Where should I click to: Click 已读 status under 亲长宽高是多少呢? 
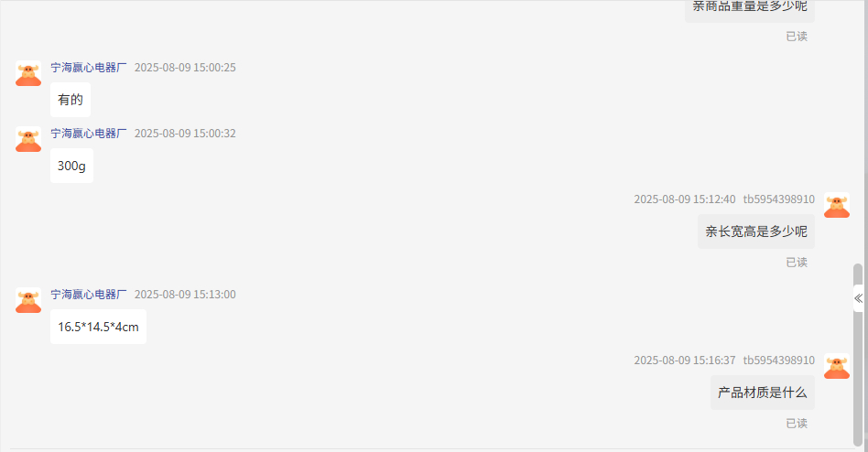click(x=797, y=263)
